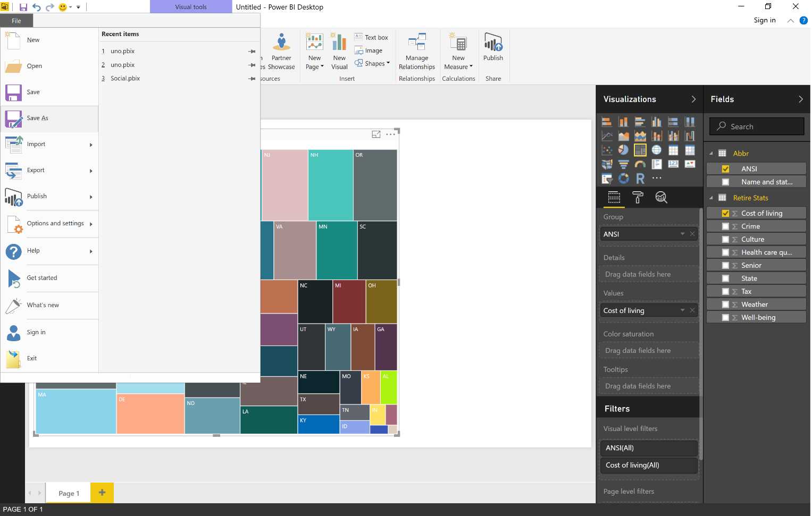Viewport: 812px width, 516px height.
Task: Enable the Weather field checkbox
Action: pyautogui.click(x=726, y=304)
